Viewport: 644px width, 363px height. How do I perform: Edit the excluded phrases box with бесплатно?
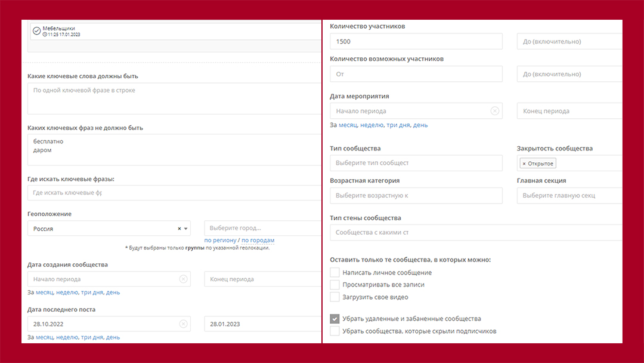coord(174,150)
